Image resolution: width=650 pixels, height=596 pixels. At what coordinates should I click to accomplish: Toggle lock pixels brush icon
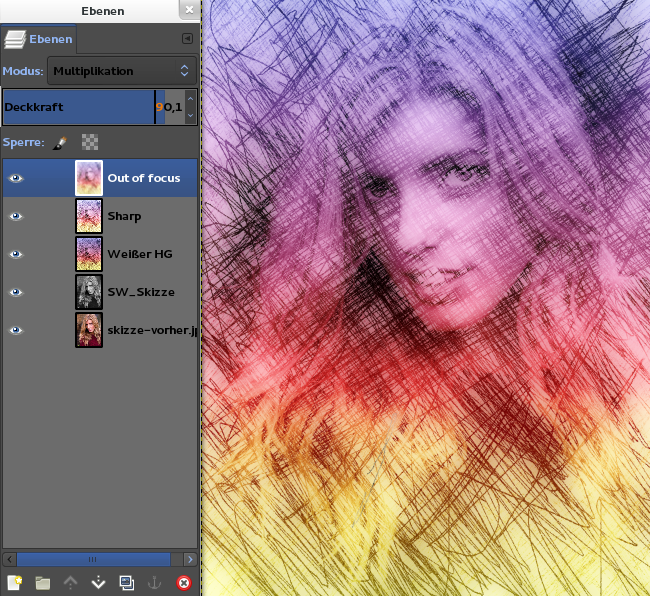61,143
